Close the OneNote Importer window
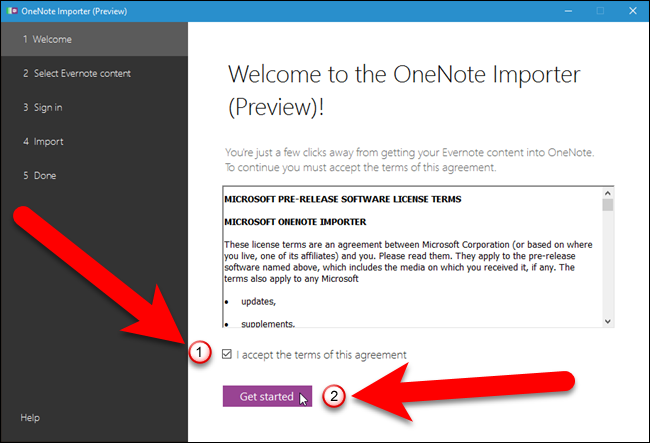This screenshot has width=650, height=443. (633, 11)
